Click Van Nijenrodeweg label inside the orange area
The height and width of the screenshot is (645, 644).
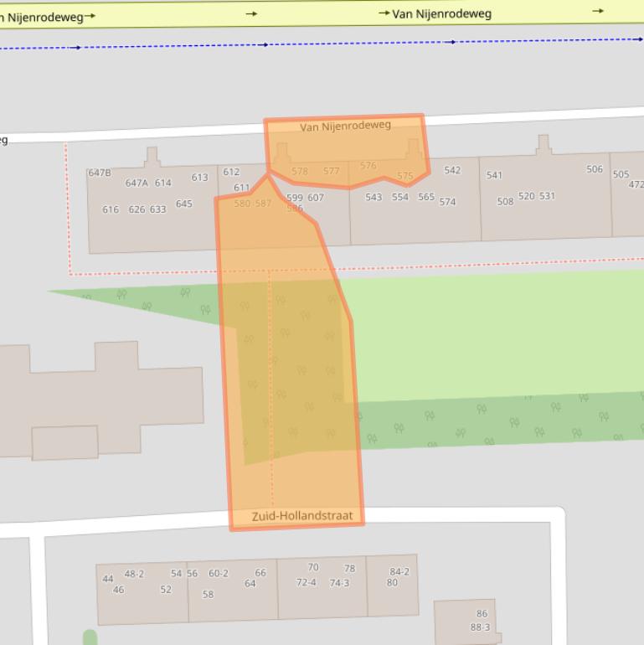345,126
